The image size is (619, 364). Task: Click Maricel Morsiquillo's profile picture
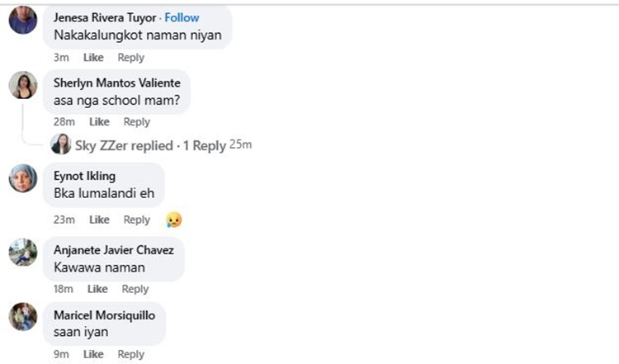click(22, 317)
